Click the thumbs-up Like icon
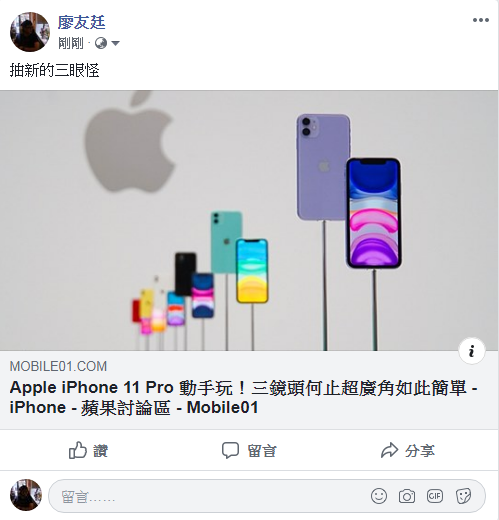 [77, 450]
